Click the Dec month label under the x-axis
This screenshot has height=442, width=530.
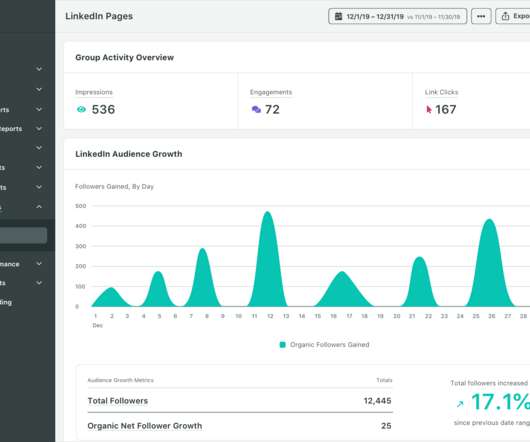[x=97, y=325]
